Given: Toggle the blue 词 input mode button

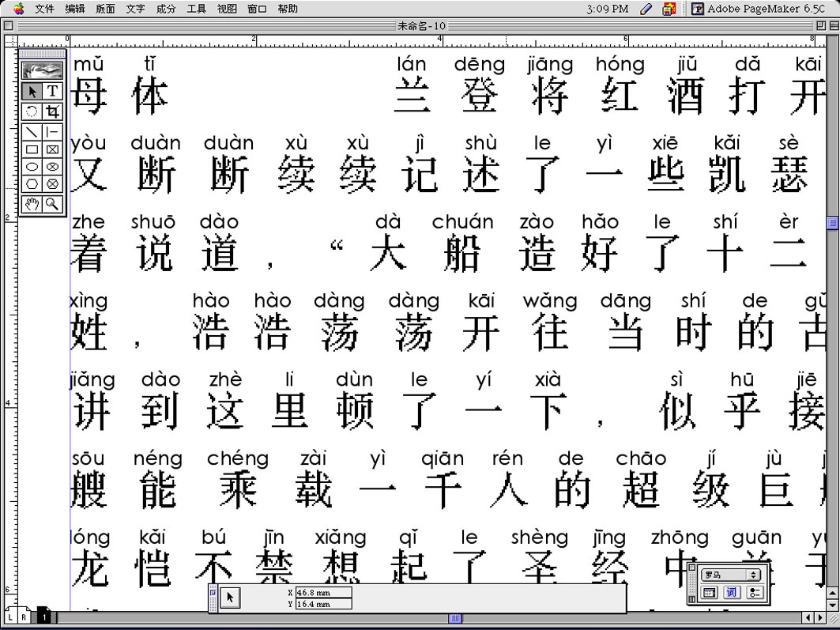Looking at the screenshot, I should click(731, 593).
